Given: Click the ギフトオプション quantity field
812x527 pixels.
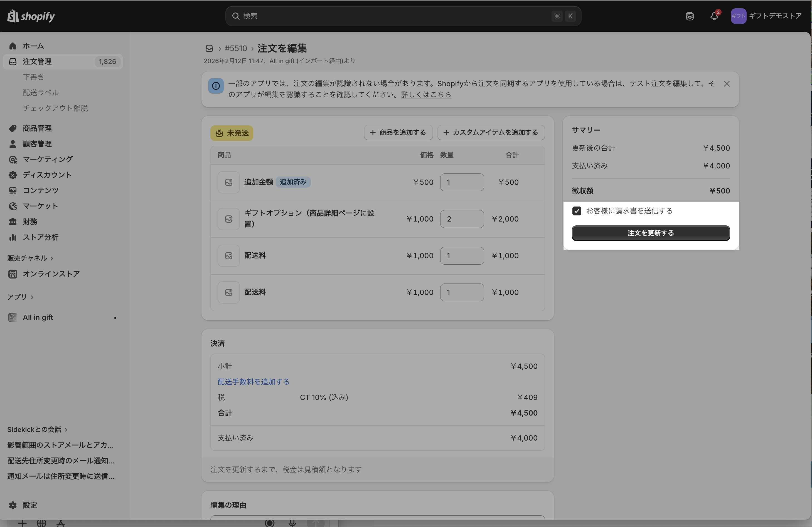Looking at the screenshot, I should (x=462, y=219).
